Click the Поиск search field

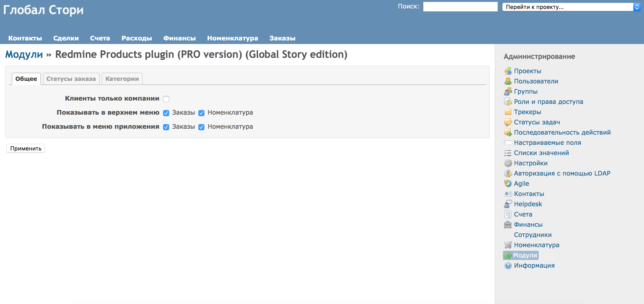pyautogui.click(x=460, y=7)
